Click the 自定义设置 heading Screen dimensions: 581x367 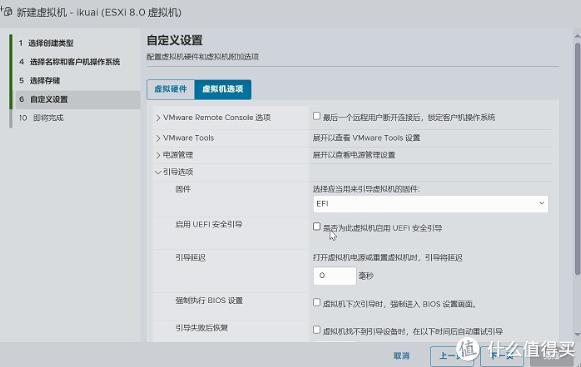click(x=175, y=40)
